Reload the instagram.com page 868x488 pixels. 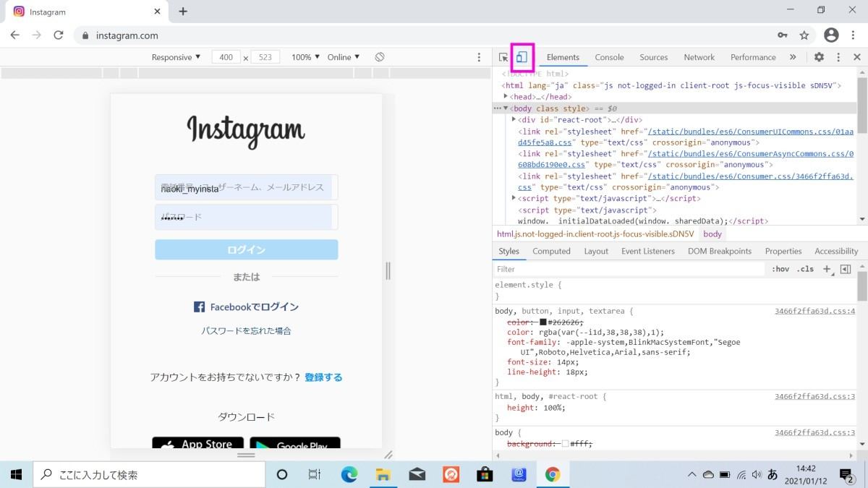[x=59, y=35]
